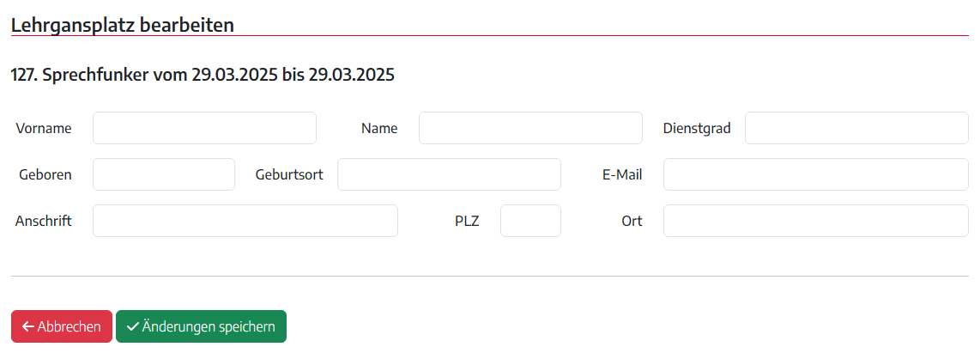Click the checkmark icon on the save button
Viewport: 980px width, 353px height.
[x=132, y=326]
